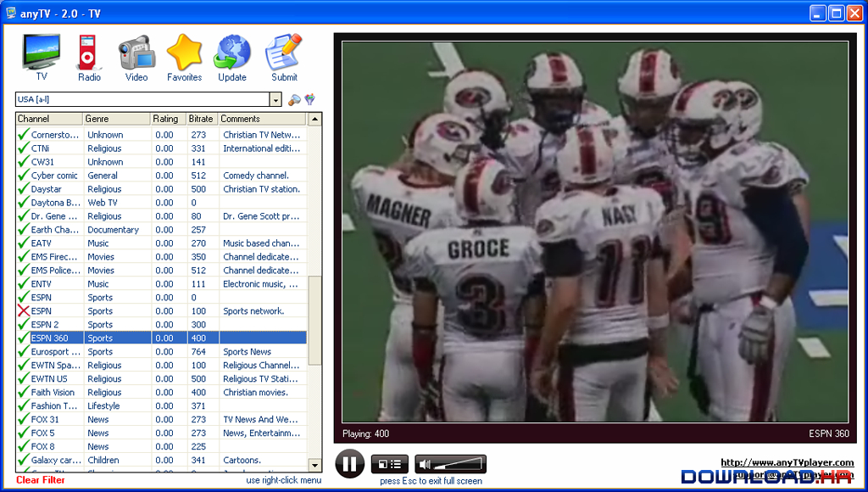
Task: Select the highlighted ESPN 360 row
Action: coord(162,338)
